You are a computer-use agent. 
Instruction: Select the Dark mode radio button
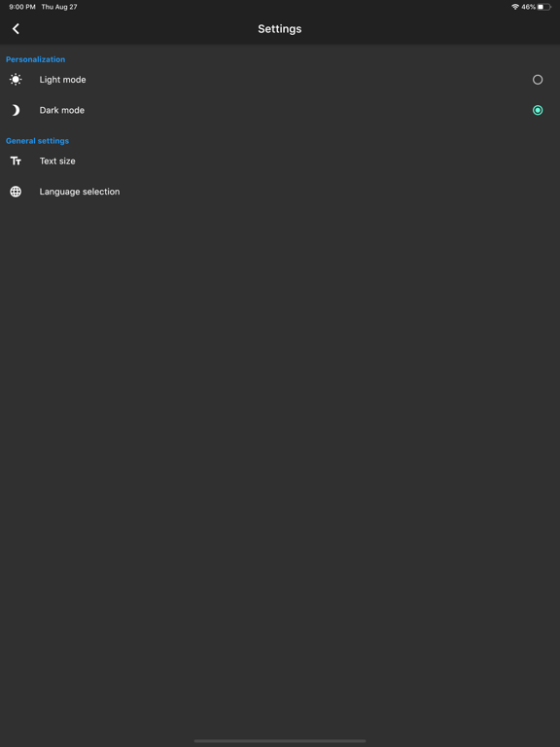pos(538,110)
